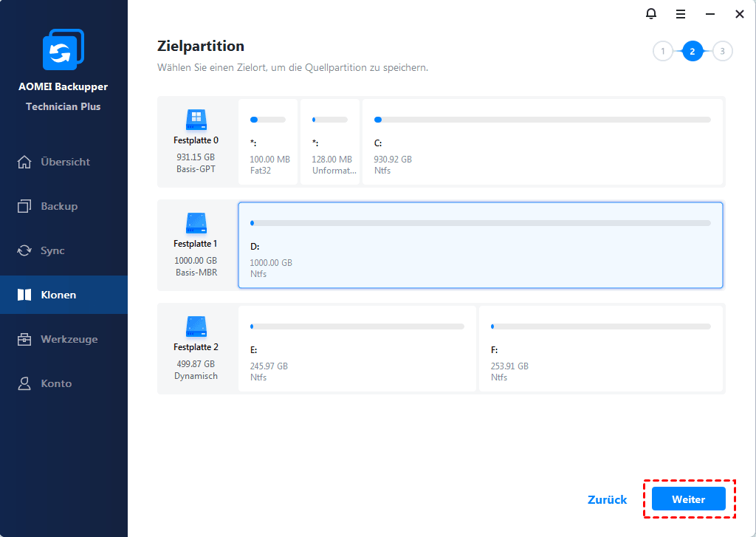The image size is (756, 537).
Task: Select the Klonen sidebar item
Action: click(x=58, y=295)
